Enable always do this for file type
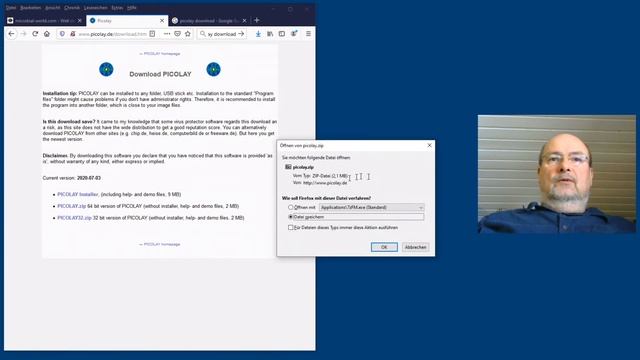 [291, 227]
